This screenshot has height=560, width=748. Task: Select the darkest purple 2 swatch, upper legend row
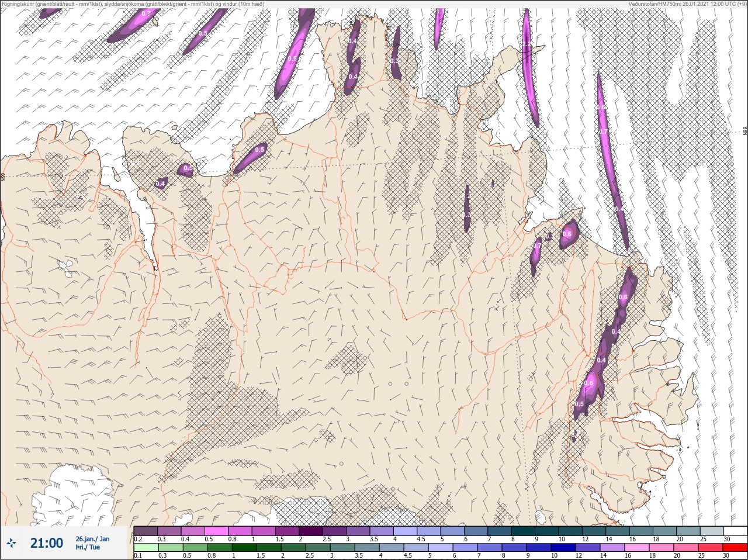(311, 531)
